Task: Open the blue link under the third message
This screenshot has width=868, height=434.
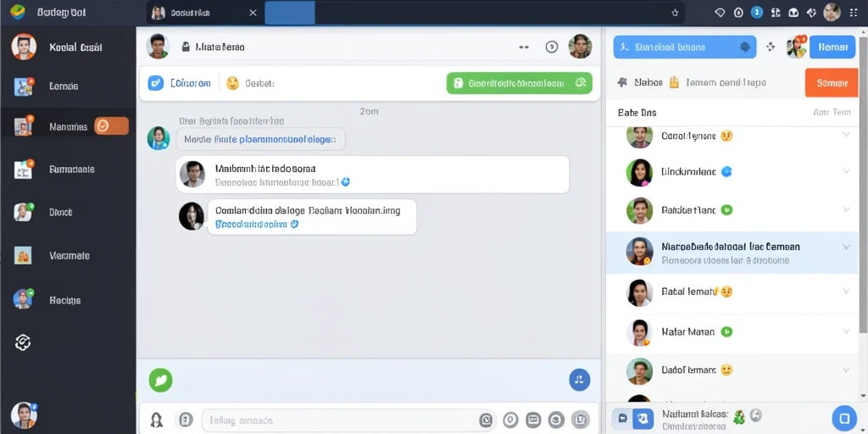Action: pyautogui.click(x=251, y=224)
